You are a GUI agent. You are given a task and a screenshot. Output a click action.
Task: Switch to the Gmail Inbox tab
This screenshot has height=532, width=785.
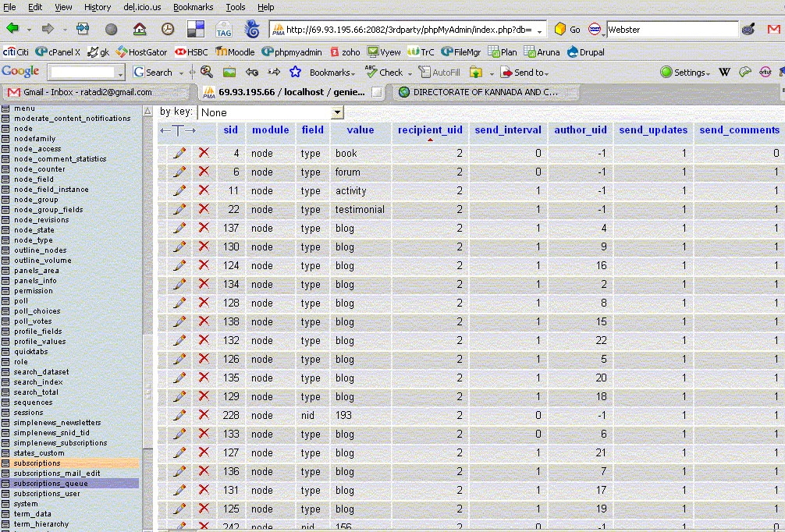coord(87,92)
